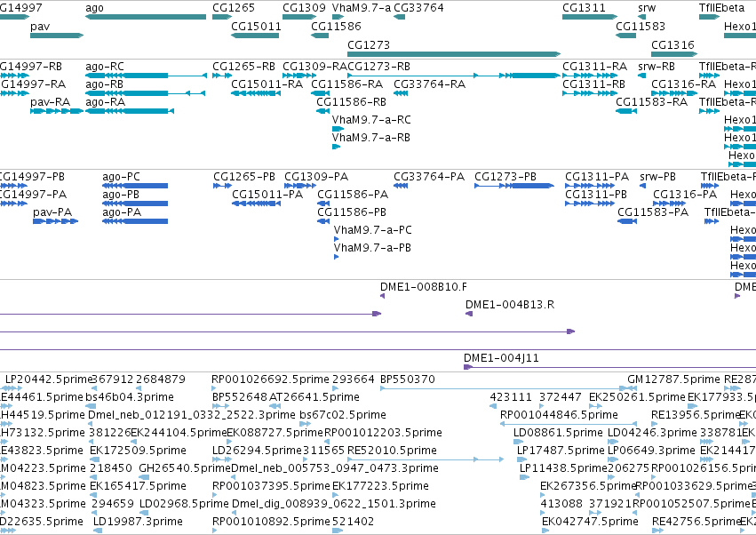Click the CG11583-RA transcript label
The height and width of the screenshot is (535, 756).
(x=652, y=102)
